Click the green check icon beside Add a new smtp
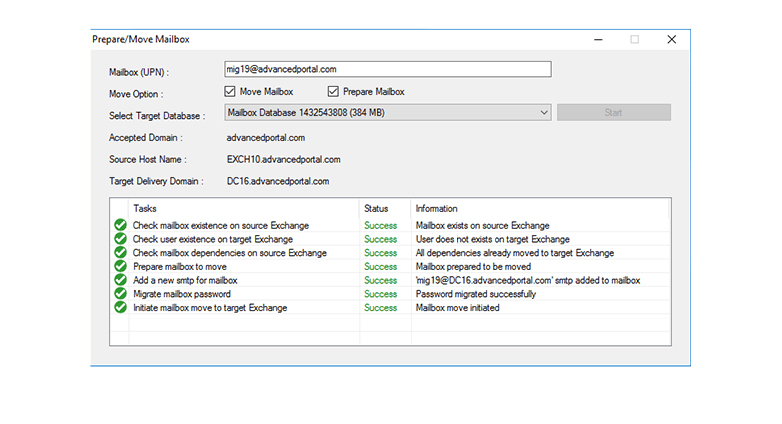The image size is (782, 424). [x=120, y=280]
